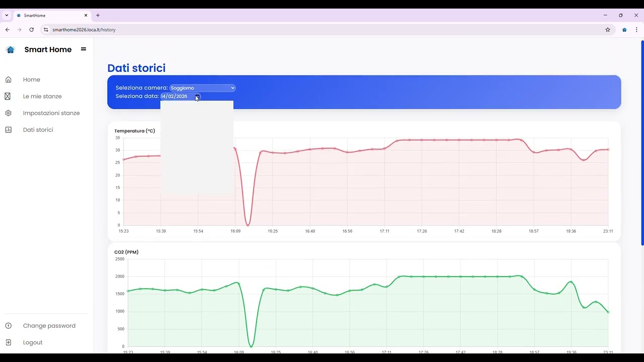This screenshot has height=362, width=644.
Task: Click the 15:23 label on temperature axis
Action: 123,231
